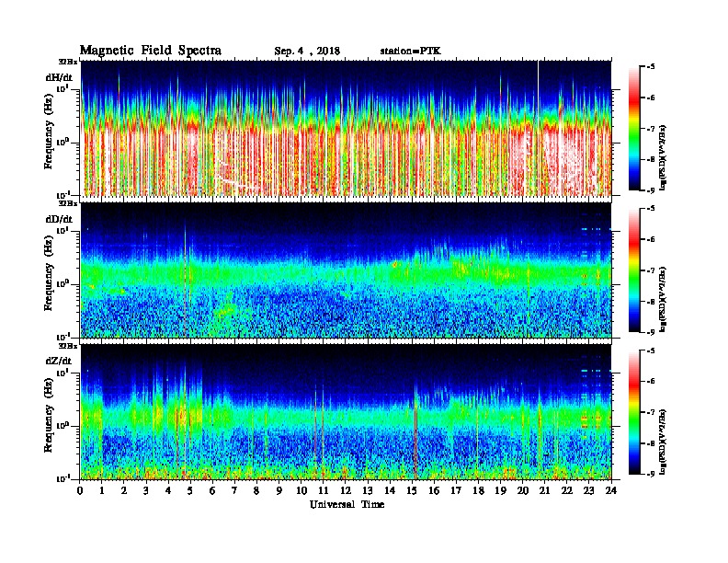The width and height of the screenshot is (728, 563).
Task: Click the "-9" tick on dH/dt color bar
Action: click(651, 190)
